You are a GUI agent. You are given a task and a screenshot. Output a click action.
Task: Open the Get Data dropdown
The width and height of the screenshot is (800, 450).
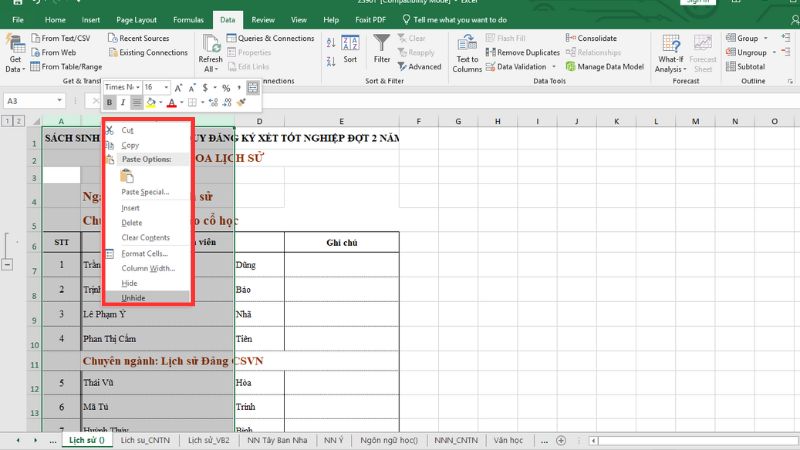[14, 62]
